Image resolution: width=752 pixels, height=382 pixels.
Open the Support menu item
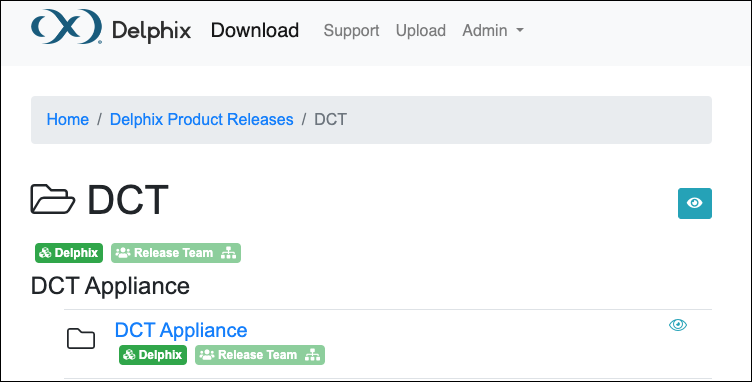(x=352, y=30)
